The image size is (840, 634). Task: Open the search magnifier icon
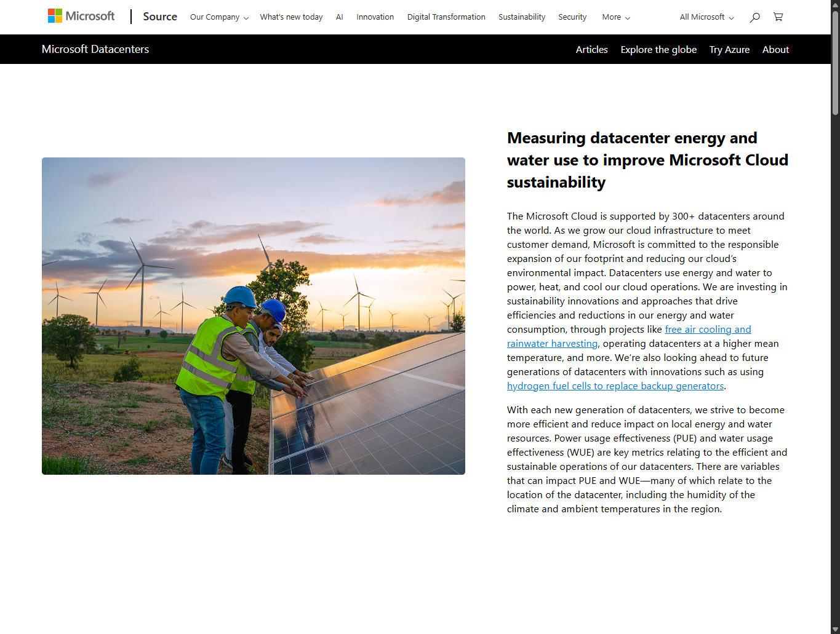[754, 17]
